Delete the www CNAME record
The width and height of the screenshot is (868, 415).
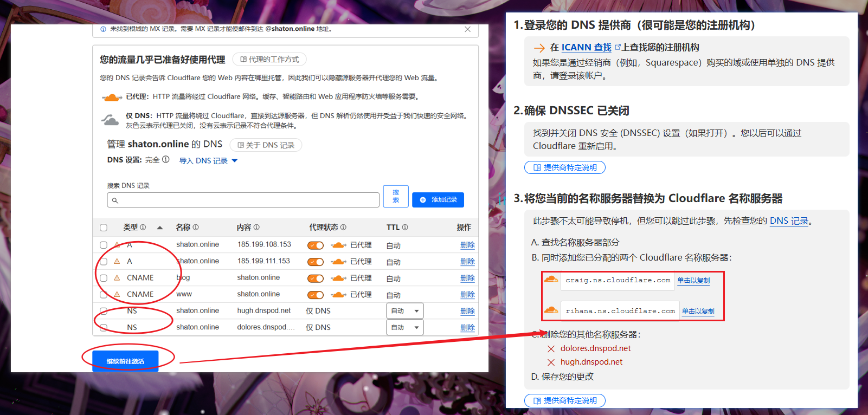[467, 294]
